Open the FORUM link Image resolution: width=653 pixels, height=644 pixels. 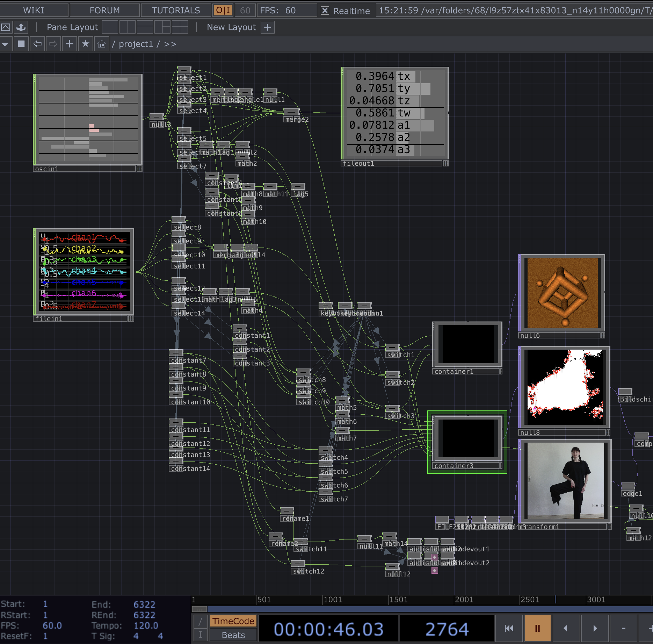(104, 10)
